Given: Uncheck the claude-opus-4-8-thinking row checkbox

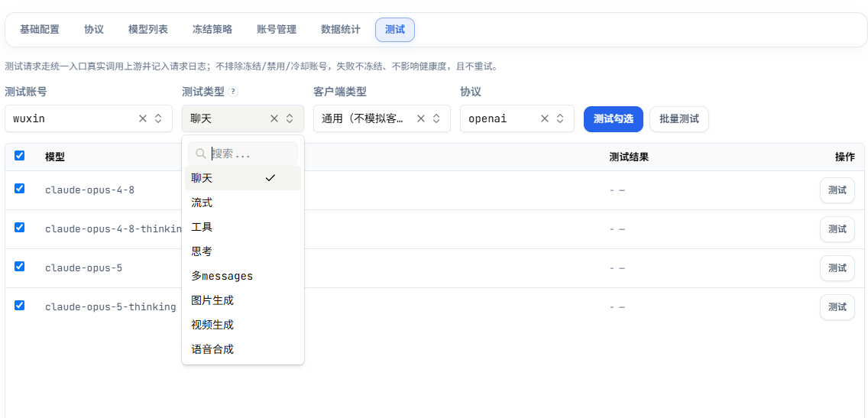Looking at the screenshot, I should pos(19,227).
